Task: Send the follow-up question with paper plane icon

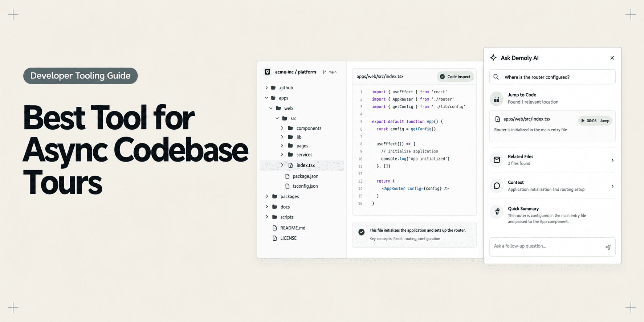Action: click(x=608, y=247)
